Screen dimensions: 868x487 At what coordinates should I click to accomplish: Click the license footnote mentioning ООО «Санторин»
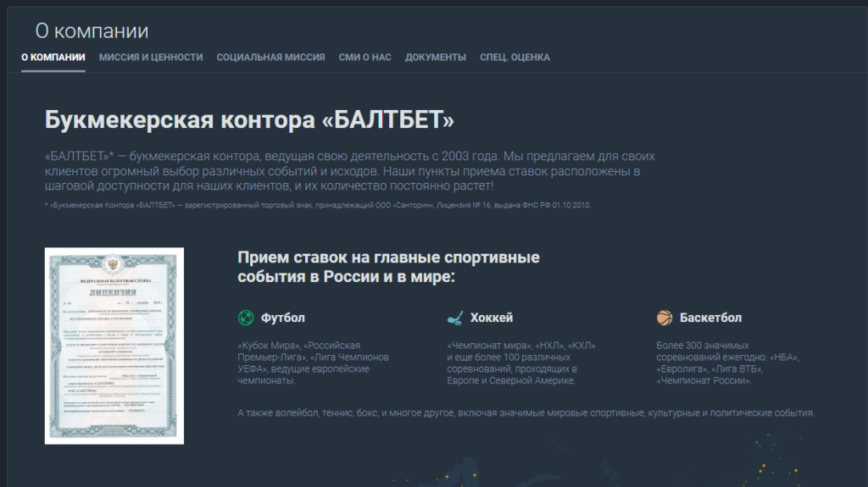(318, 205)
